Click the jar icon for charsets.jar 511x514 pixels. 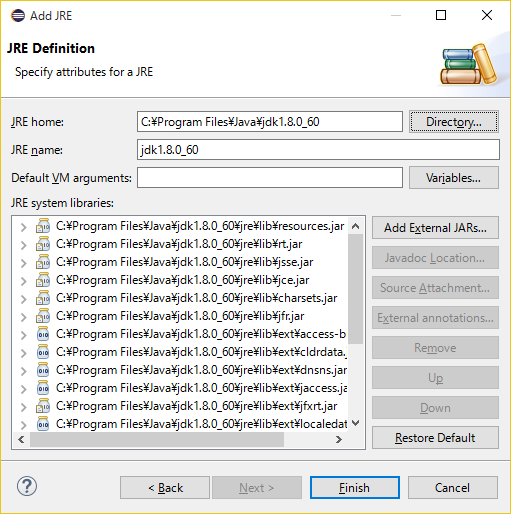[43, 298]
